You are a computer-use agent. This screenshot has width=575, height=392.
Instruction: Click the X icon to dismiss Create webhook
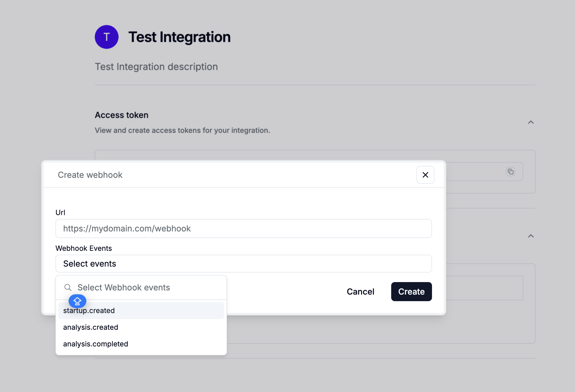(x=425, y=175)
